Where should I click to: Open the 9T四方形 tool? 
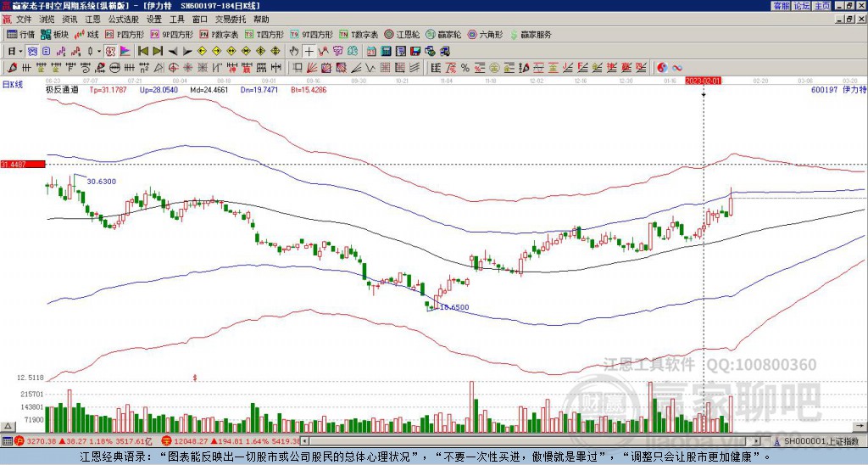[311, 34]
